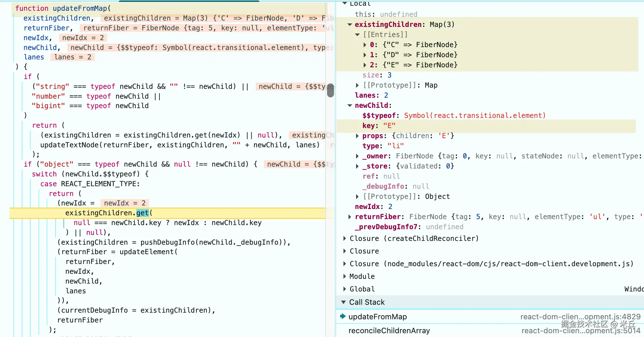The height and width of the screenshot is (337, 644).
Task: Open react-dom-client file link at line 4829
Action: [580, 317]
